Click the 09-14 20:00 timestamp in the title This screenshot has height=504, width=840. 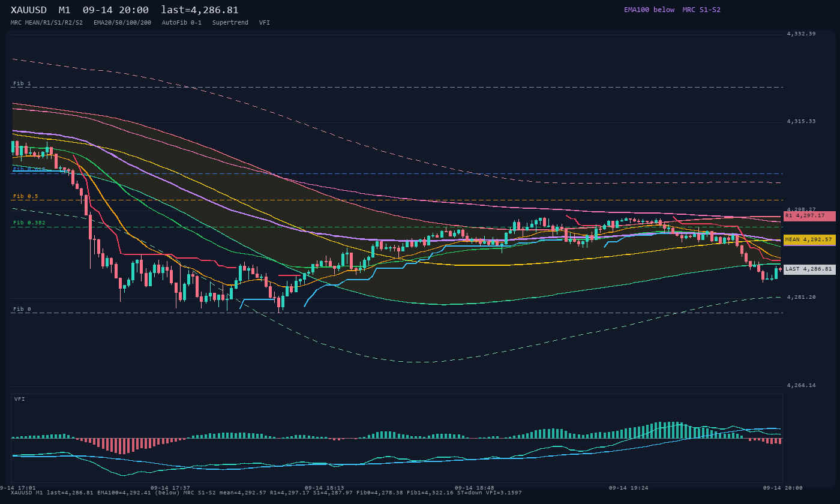[116, 10]
